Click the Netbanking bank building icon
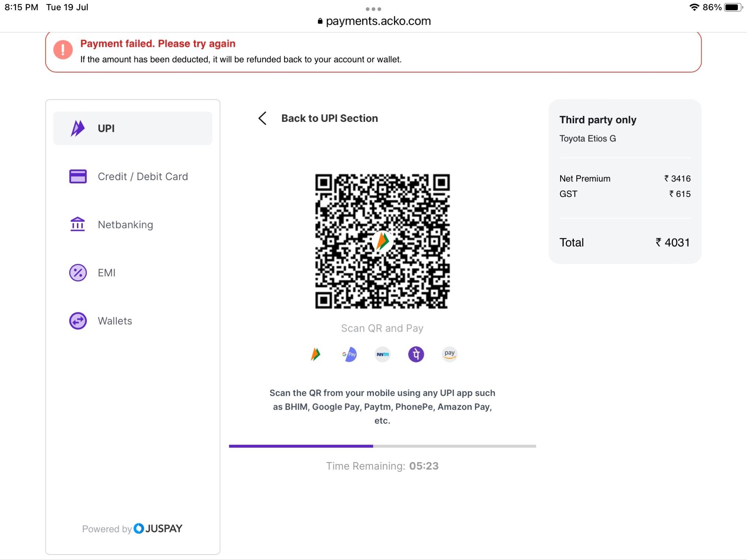747x560 pixels. [x=78, y=224]
